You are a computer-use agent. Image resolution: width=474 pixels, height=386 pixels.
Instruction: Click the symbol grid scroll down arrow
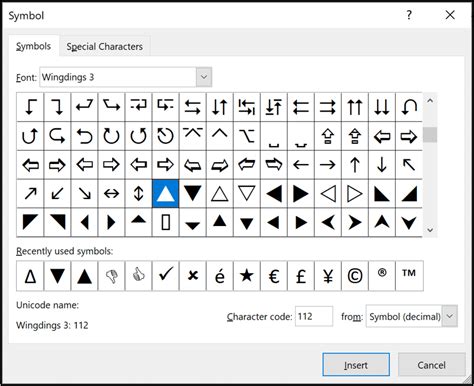pyautogui.click(x=430, y=230)
